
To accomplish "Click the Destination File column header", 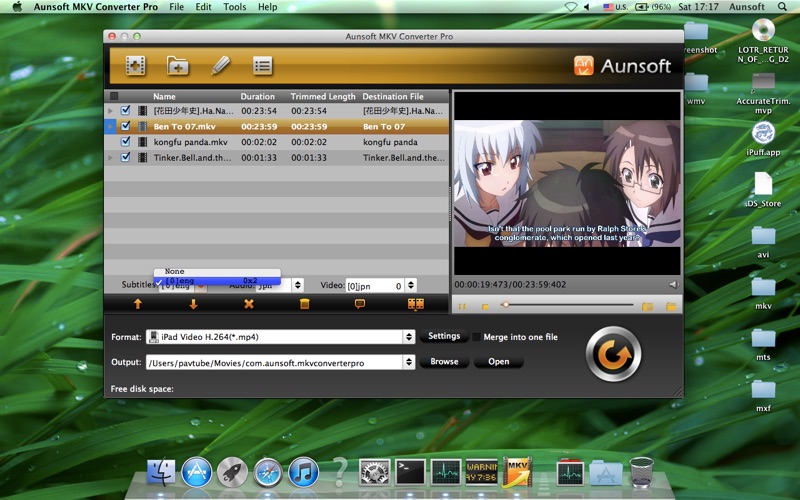I will pos(393,96).
